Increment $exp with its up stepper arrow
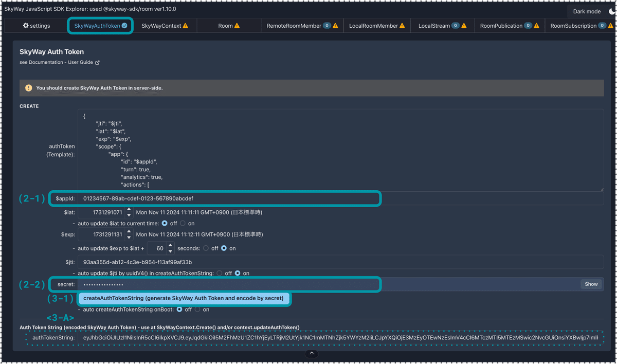617x364 pixels. click(129, 231)
